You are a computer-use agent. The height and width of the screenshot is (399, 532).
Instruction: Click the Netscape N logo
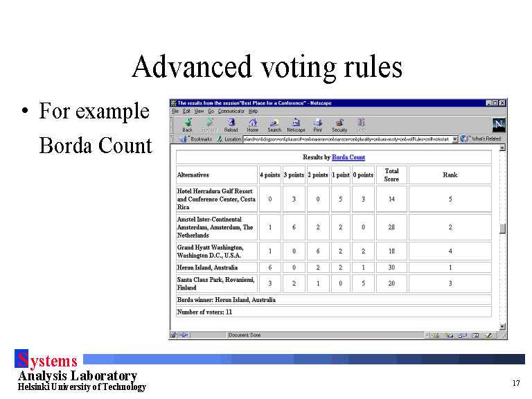tap(498, 125)
